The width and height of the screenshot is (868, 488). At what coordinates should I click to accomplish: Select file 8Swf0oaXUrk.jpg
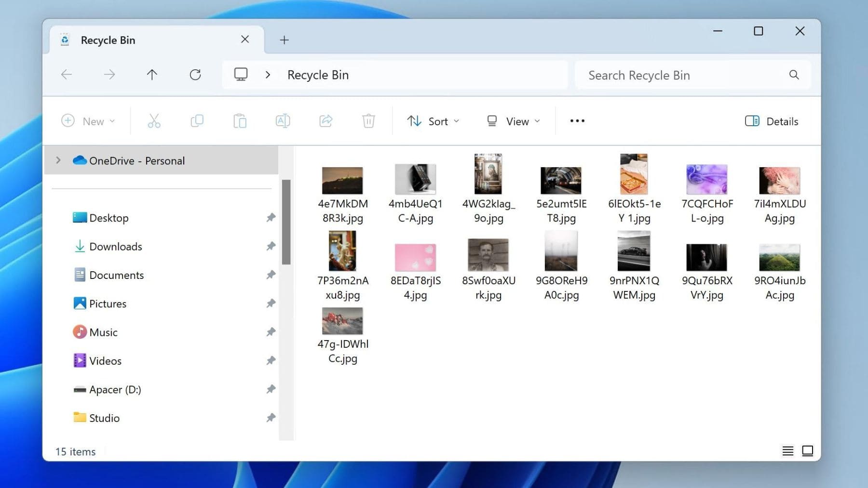point(488,270)
